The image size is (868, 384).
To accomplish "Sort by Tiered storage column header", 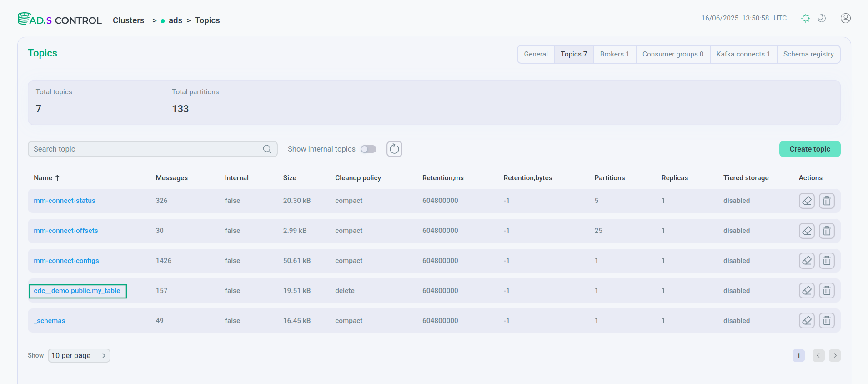I will [x=746, y=178].
